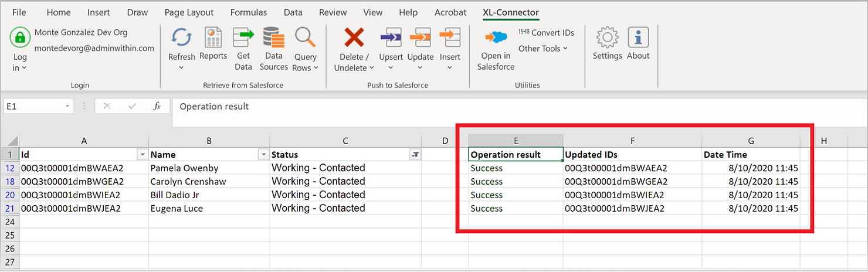This screenshot has width=868, height=272.
Task: Switch to the View tab
Action: [373, 12]
